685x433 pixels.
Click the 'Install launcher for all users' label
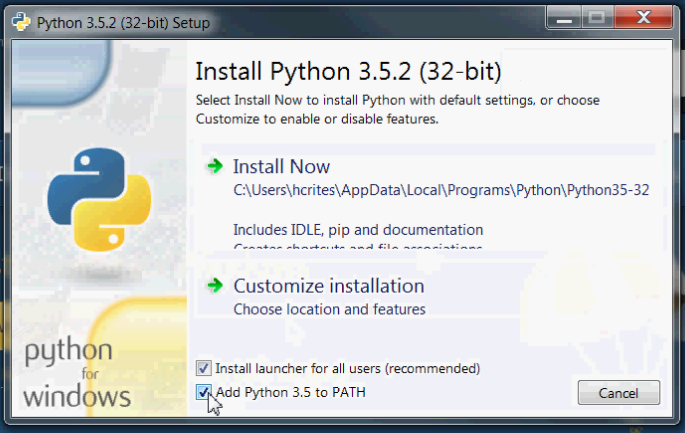[x=347, y=368]
